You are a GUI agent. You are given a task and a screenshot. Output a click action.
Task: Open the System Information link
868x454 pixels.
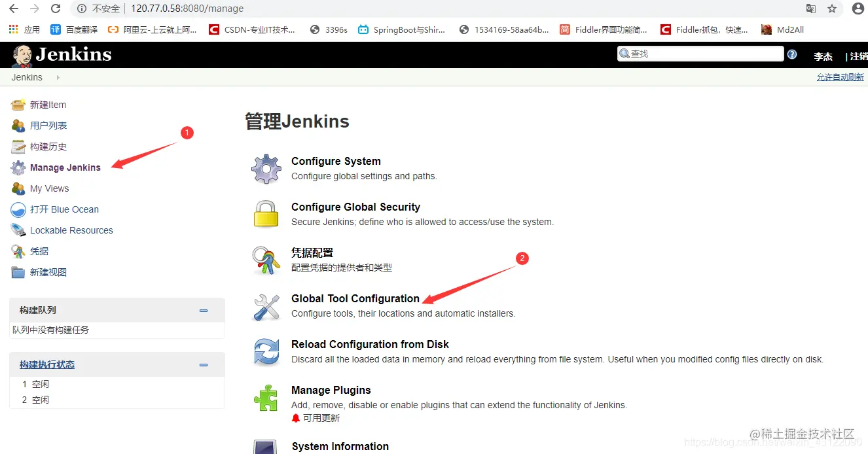(340, 446)
